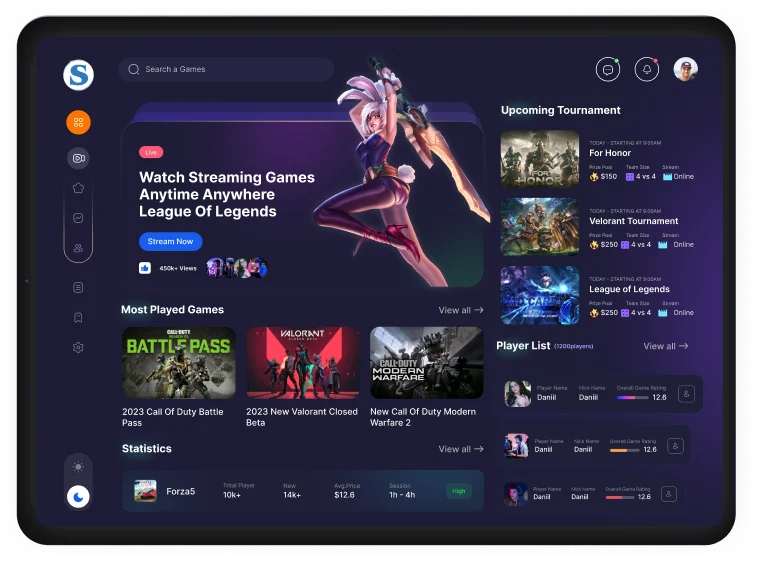The width and height of the screenshot is (760, 563).
Task: Click the thumbs-up like icon
Action: pyautogui.click(x=145, y=268)
